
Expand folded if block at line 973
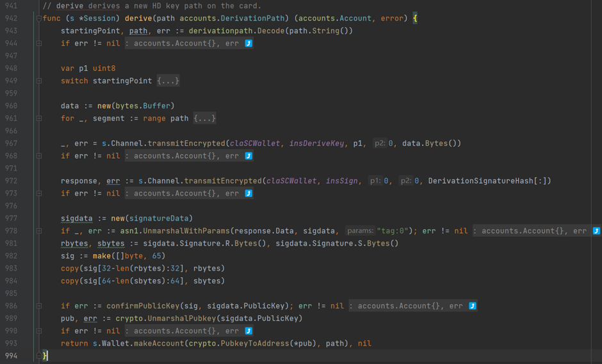pyautogui.click(x=39, y=194)
